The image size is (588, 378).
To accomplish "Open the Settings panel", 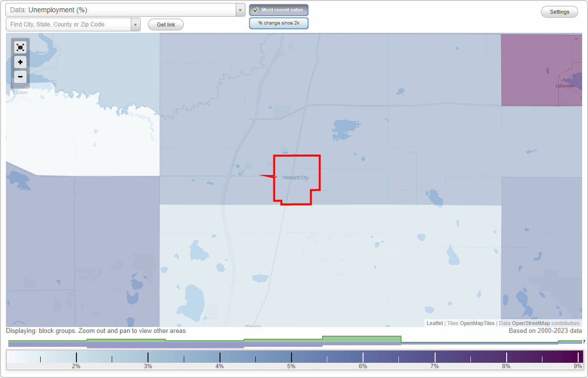I will 559,11.
